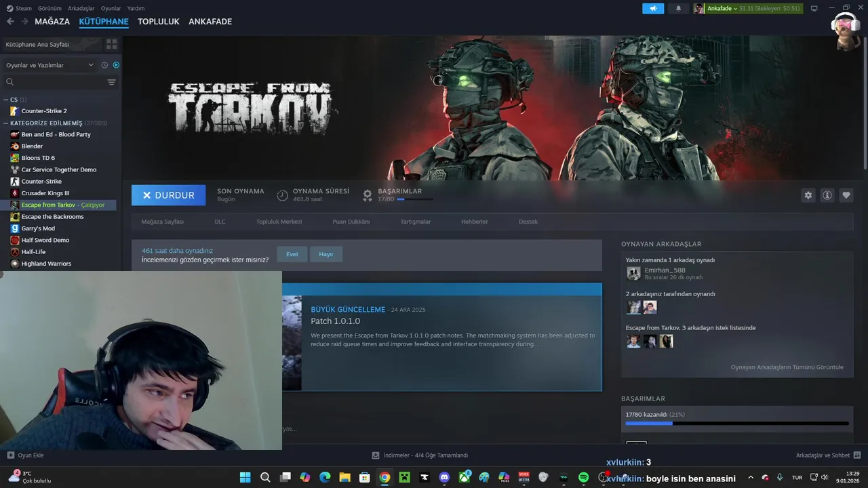Open the Arkadaşlar menu
The width and height of the screenshot is (868, 488).
(81, 8)
